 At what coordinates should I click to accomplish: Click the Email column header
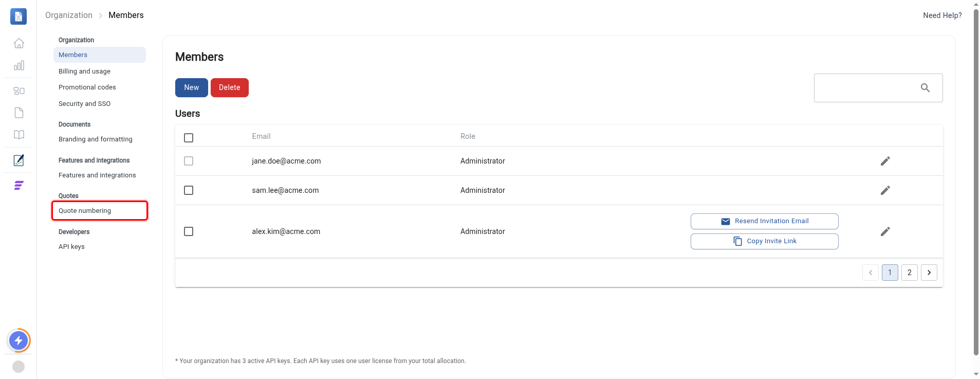(261, 136)
